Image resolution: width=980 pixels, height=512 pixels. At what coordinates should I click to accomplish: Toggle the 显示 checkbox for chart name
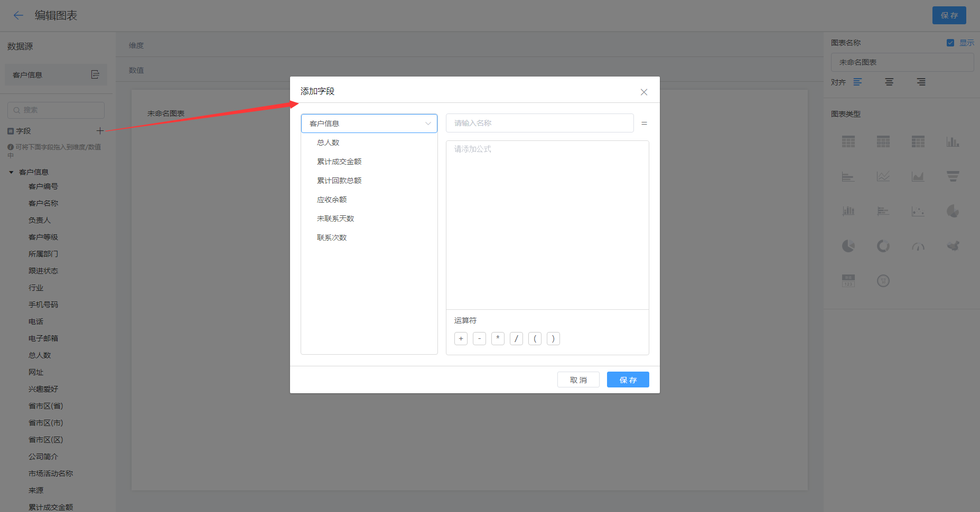[950, 43]
